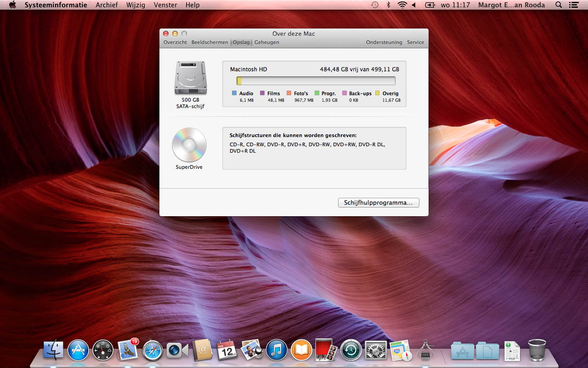Screen dimensions: 588x368
Task: Click the "Over deze Mac" window title
Action: [x=294, y=34]
